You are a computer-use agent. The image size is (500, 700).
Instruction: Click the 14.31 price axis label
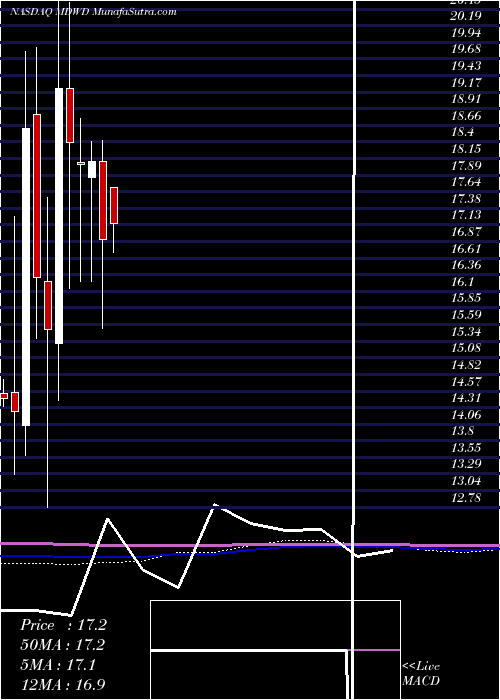click(x=467, y=398)
